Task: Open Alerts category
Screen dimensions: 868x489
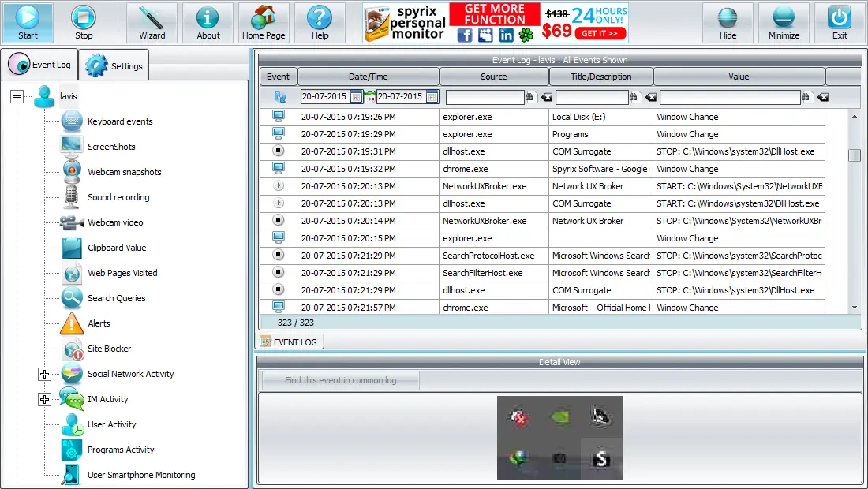Action: tap(99, 323)
